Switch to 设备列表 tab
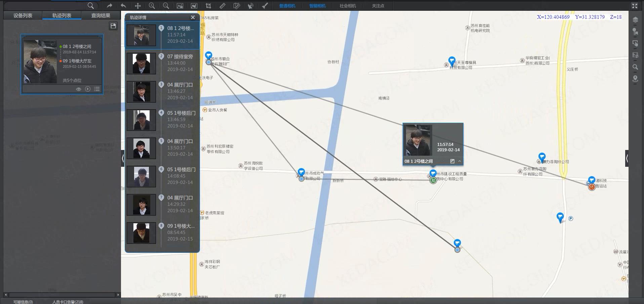Viewport: 644px width, 304px height. point(23,15)
